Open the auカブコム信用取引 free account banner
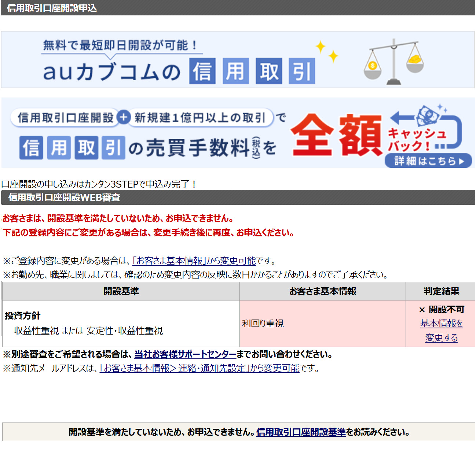476x450 pixels. [238, 60]
